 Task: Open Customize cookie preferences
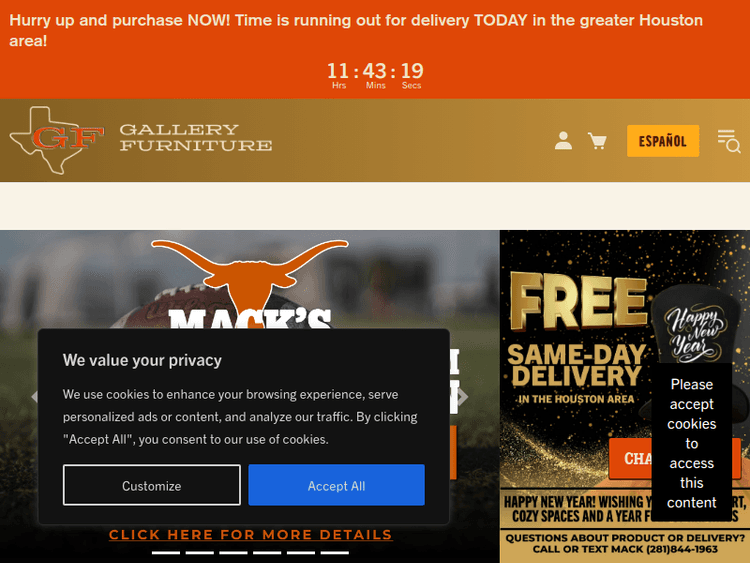(152, 485)
